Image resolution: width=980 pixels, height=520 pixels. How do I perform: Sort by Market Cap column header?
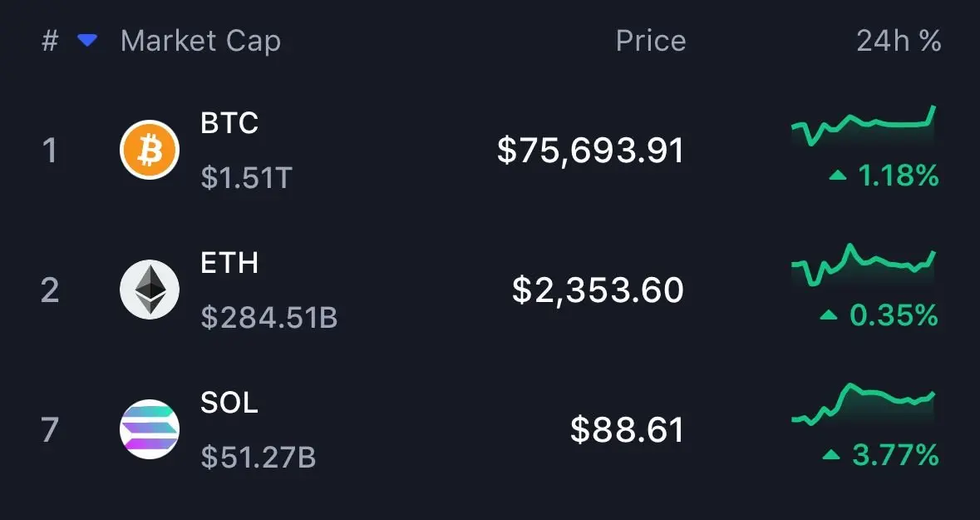click(x=200, y=41)
